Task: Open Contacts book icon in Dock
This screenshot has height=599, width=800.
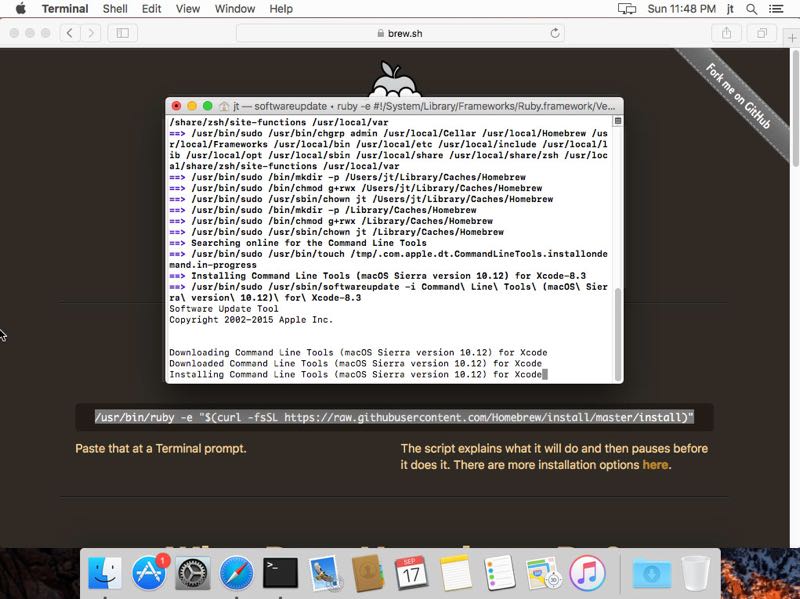Action: (367, 573)
